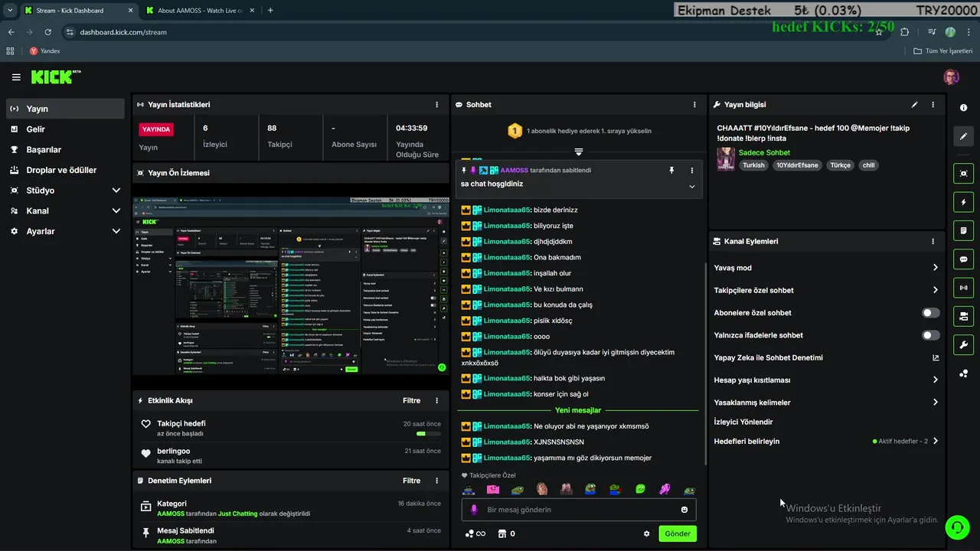Open Yavaş mod options arrow
Viewport: 980px width, 551px height.
pyautogui.click(x=936, y=268)
